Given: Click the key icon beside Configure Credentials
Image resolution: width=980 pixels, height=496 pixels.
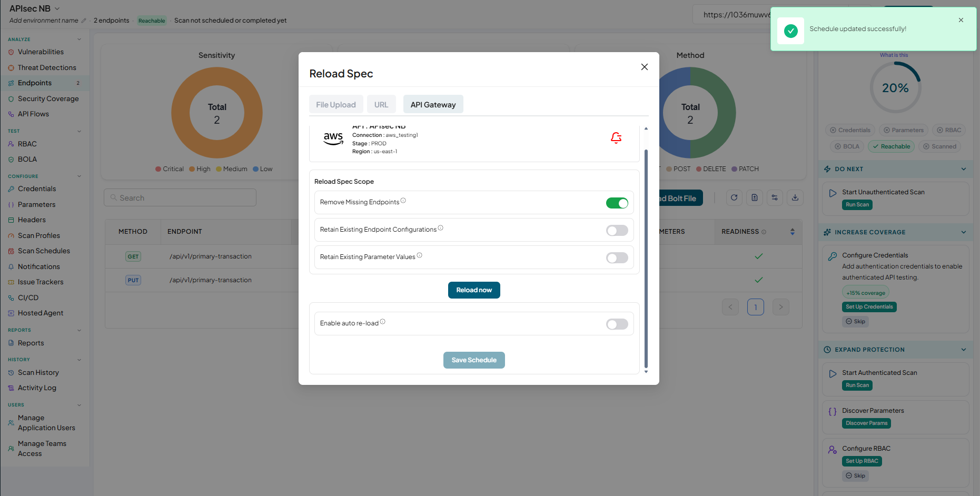Looking at the screenshot, I should (833, 256).
